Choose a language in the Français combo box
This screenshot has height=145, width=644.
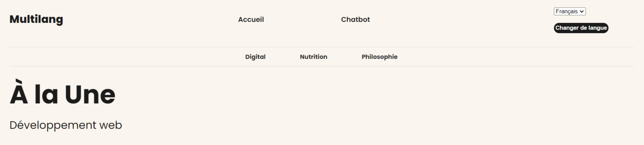pyautogui.click(x=569, y=11)
